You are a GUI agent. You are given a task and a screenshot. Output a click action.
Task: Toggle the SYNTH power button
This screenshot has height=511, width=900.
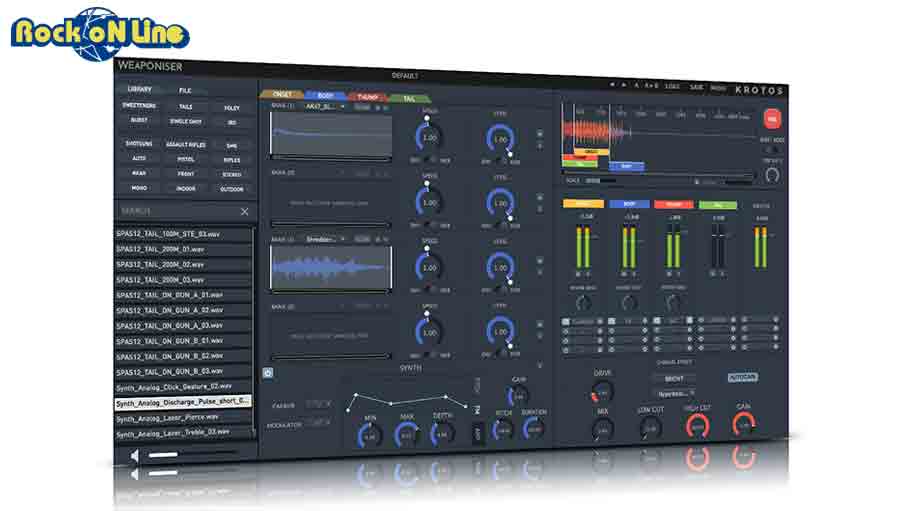pyautogui.click(x=267, y=373)
